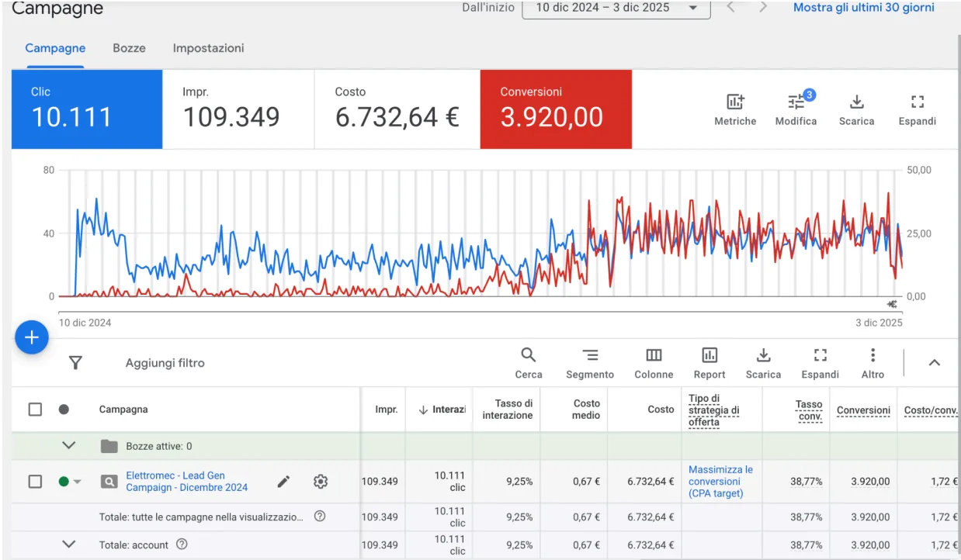Download the chart with the Scarica icon

click(856, 102)
